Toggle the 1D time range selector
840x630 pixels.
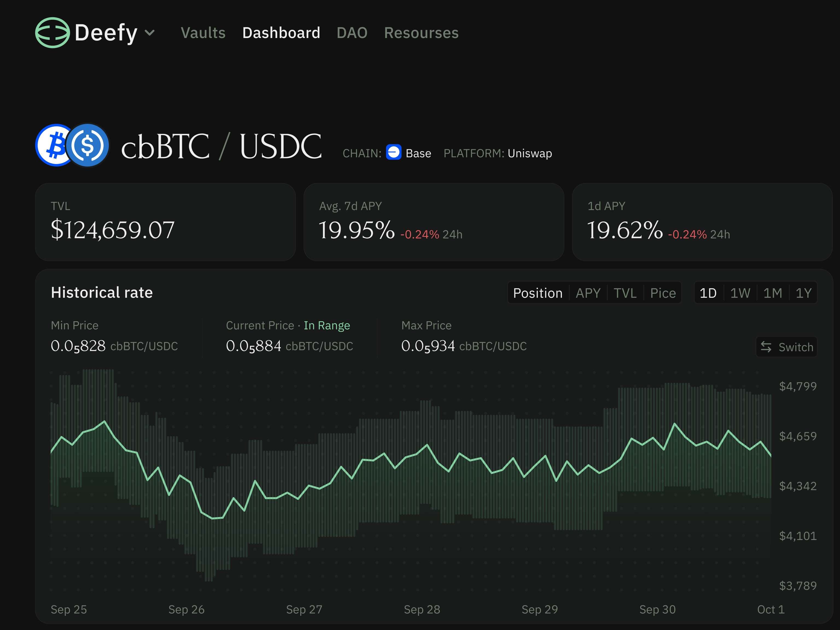click(x=708, y=293)
